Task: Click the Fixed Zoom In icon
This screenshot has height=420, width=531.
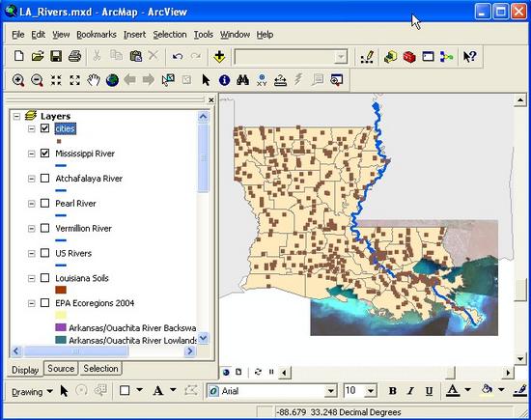Action: [x=56, y=80]
